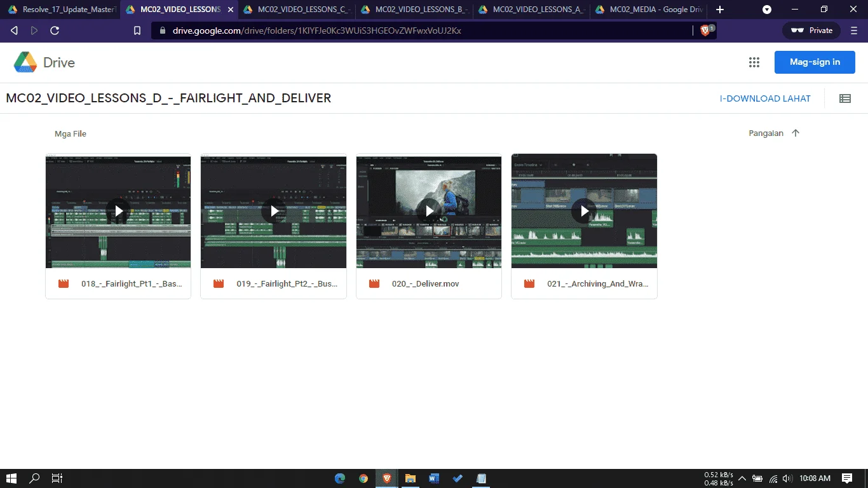The width and height of the screenshot is (868, 488).
Task: Switch to MC02_MEDIA Google Drive tab
Action: click(648, 10)
